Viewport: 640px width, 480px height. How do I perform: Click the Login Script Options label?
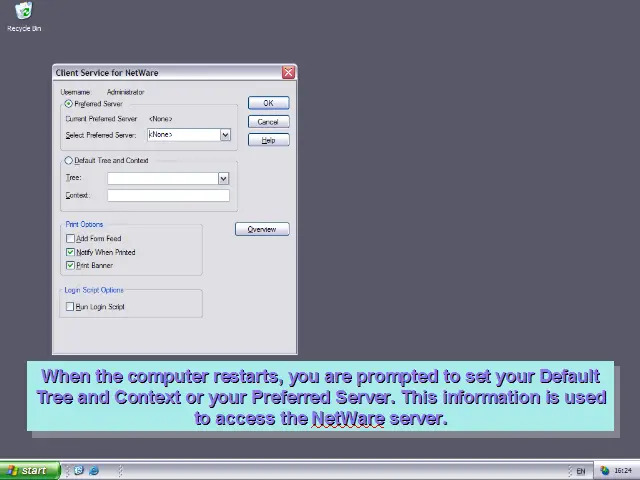pos(94,290)
